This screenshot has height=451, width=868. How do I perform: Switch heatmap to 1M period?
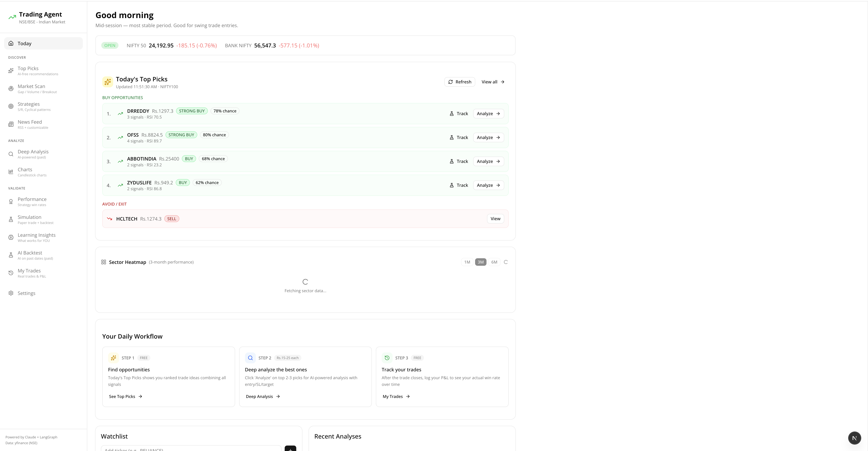point(467,262)
